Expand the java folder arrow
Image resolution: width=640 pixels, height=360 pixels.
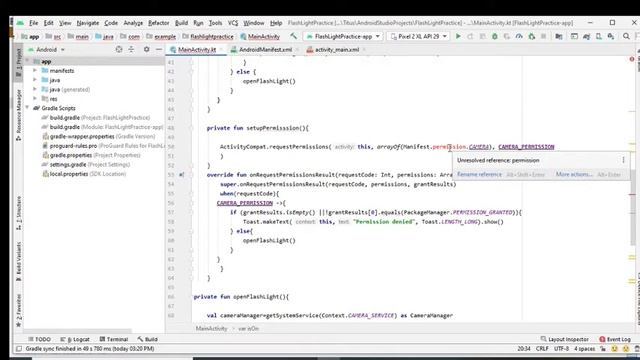[35, 80]
